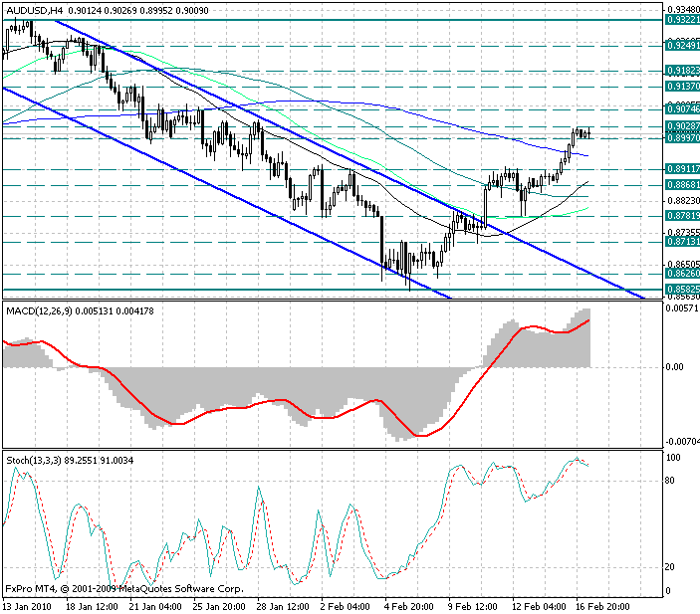Click the 25 Jan 20:00 time label
The height and width of the screenshot is (614, 700).
tap(219, 607)
